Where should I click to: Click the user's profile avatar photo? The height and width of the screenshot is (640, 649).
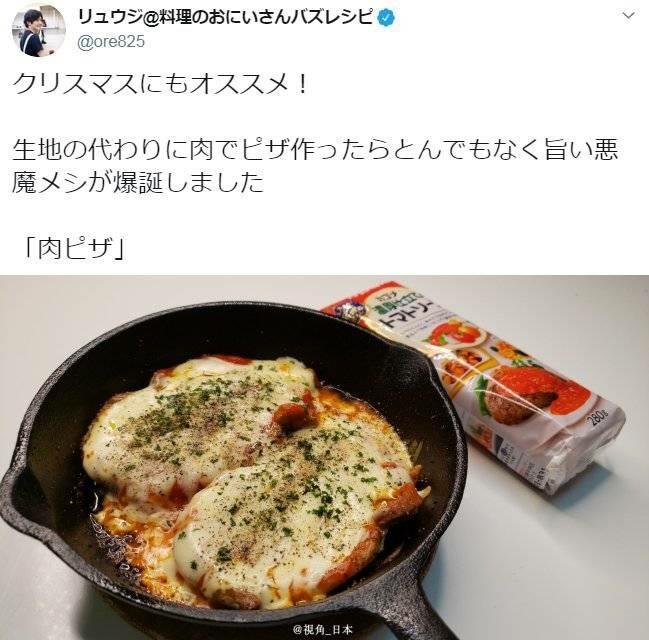pyautogui.click(x=38, y=30)
